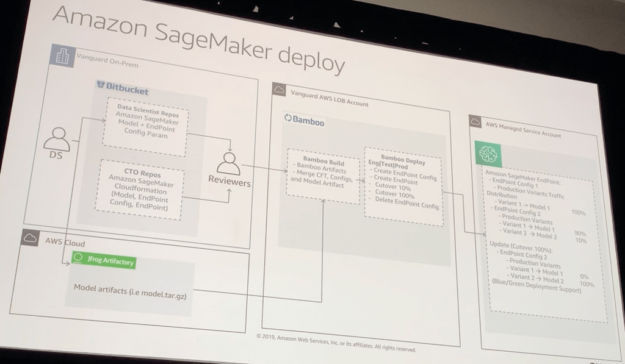Click the 'AWS Managed Service Account' label
The height and width of the screenshot is (364, 625).
(x=523, y=129)
